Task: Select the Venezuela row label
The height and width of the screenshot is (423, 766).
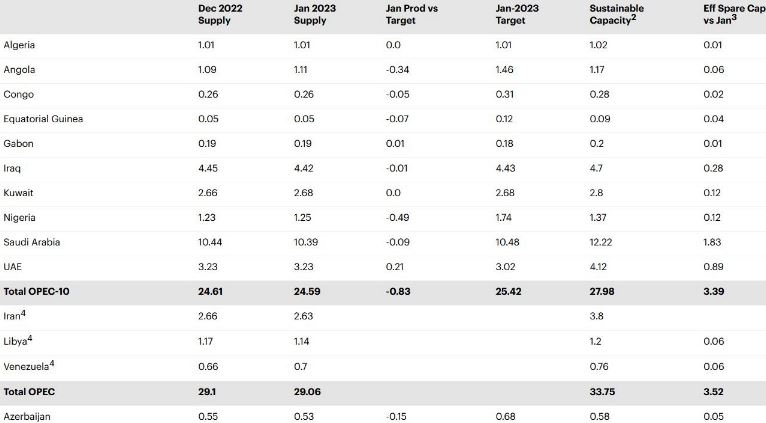Action: (x=28, y=366)
